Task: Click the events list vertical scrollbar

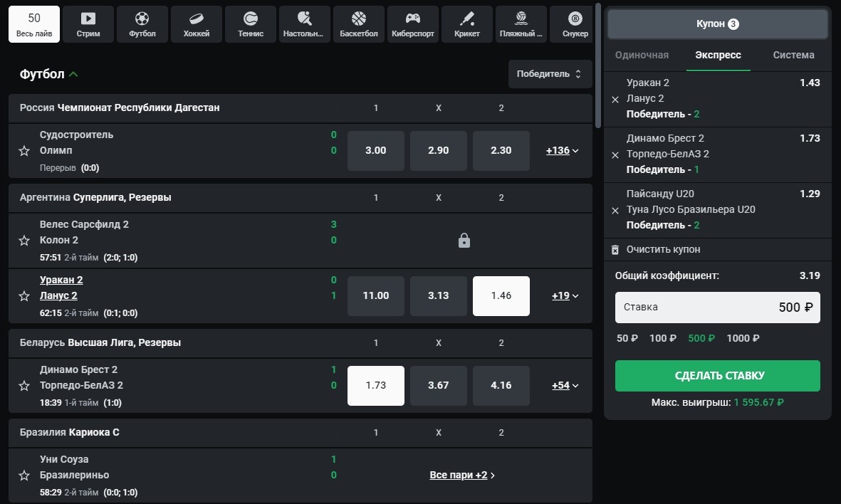Action: [x=598, y=65]
